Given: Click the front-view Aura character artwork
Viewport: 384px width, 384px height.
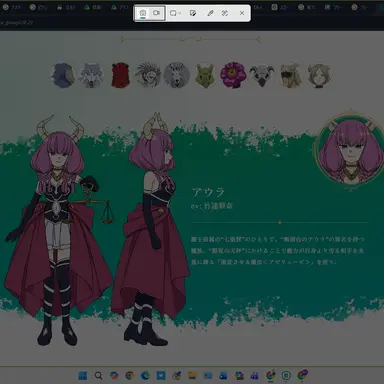Looking at the screenshot, I should pyautogui.click(x=58, y=230).
